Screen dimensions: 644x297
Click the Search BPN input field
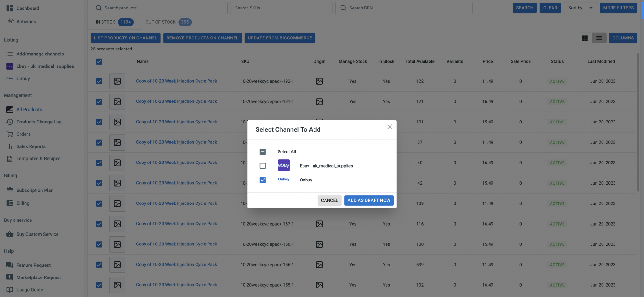coord(403,8)
